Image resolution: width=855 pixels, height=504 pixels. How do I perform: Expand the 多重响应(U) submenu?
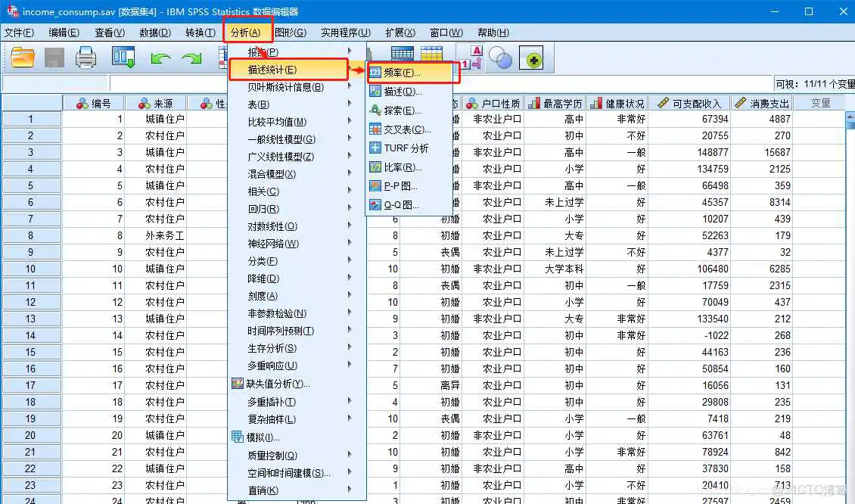(296, 366)
